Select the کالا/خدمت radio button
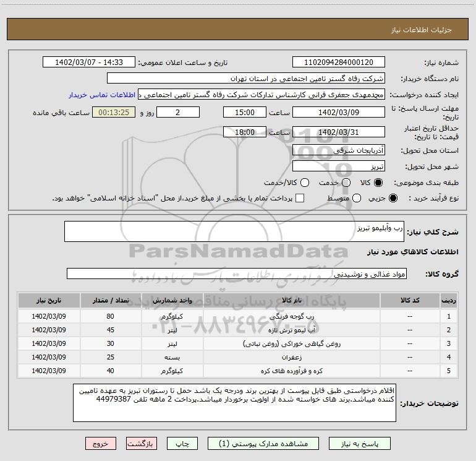The width and height of the screenshot is (476, 461). [305, 183]
